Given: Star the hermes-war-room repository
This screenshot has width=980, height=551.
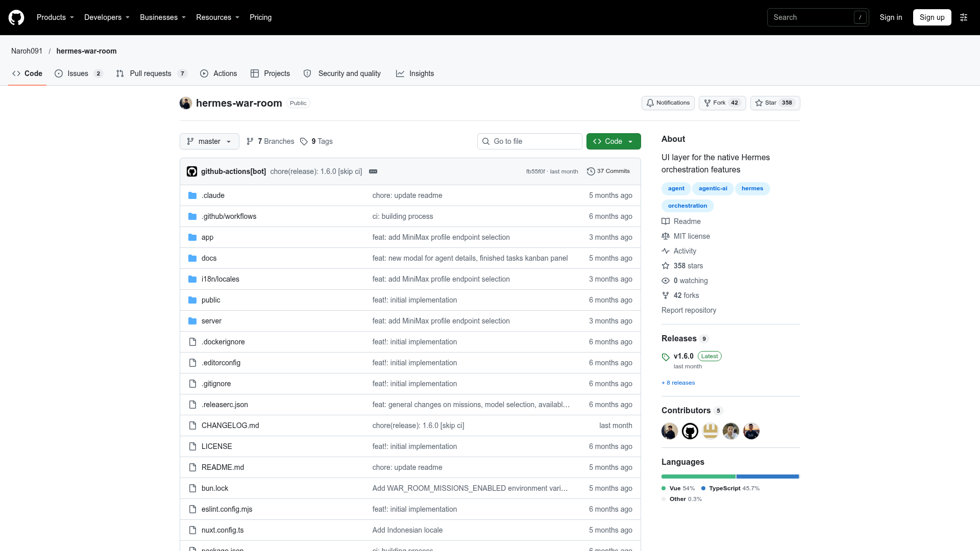Looking at the screenshot, I should coord(775,103).
